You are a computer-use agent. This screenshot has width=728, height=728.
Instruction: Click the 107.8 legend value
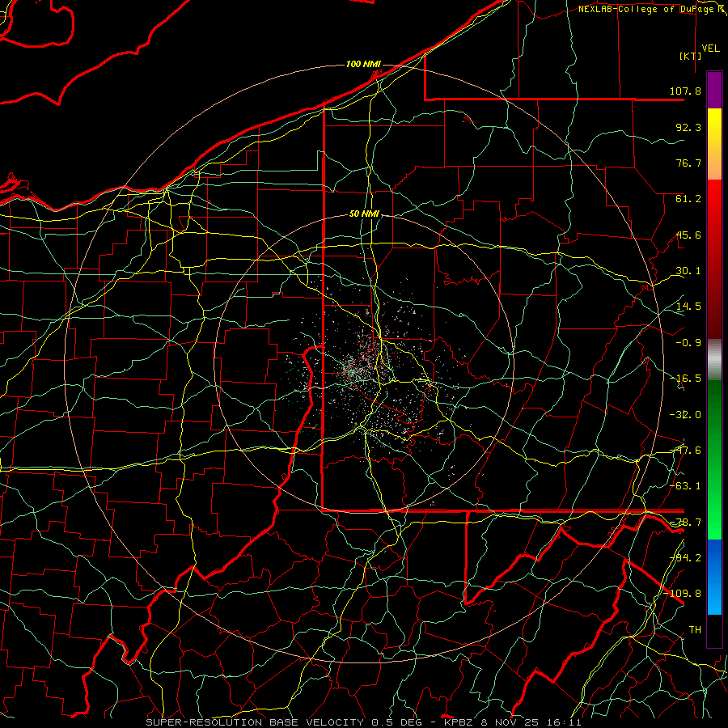[x=685, y=91]
